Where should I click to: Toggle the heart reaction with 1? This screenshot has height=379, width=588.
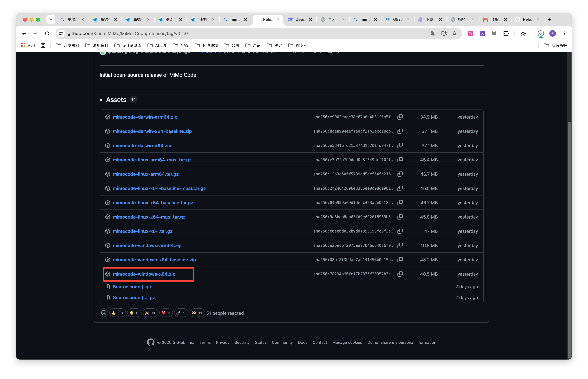point(166,313)
